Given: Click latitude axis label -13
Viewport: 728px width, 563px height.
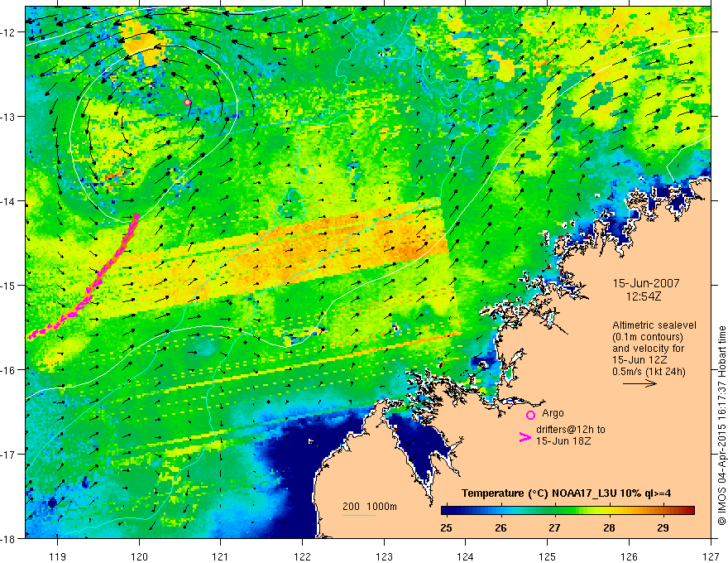Looking at the screenshot, I should tap(9, 117).
